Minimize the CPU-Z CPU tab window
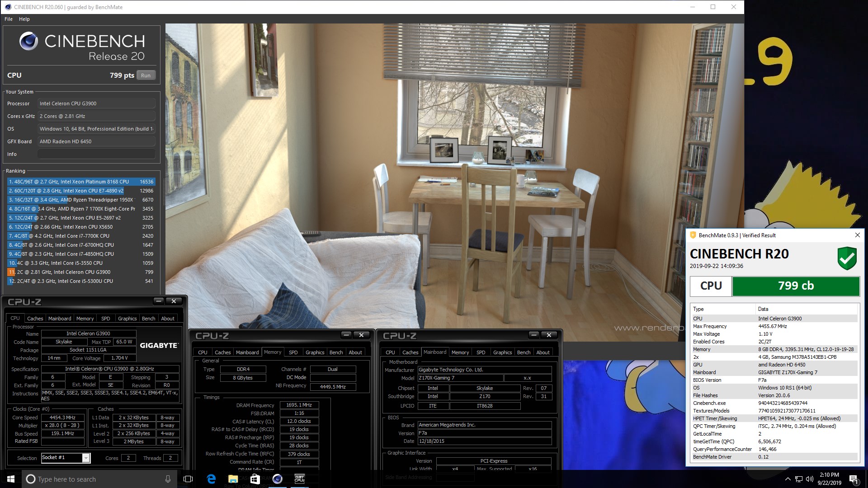868x488 pixels. pos(158,301)
